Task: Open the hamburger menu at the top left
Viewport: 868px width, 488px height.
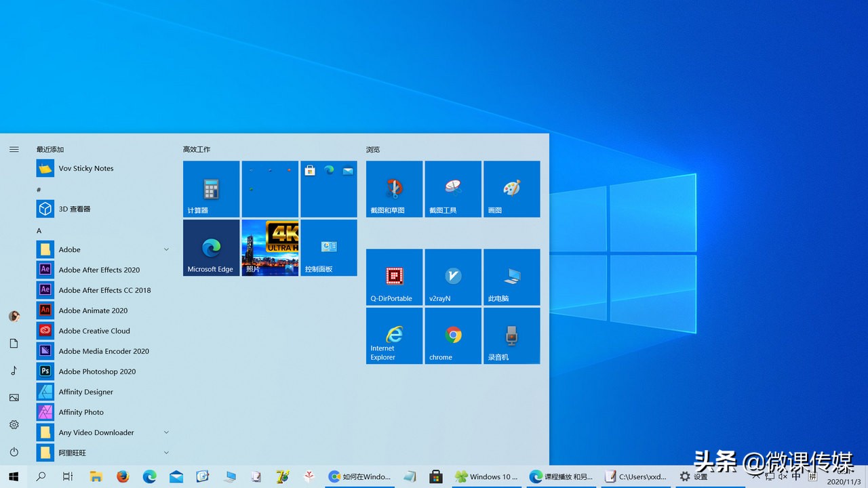Action: click(14, 149)
